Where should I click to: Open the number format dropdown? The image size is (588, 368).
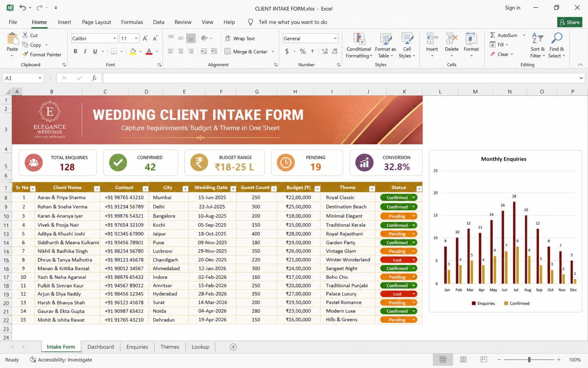[335, 38]
